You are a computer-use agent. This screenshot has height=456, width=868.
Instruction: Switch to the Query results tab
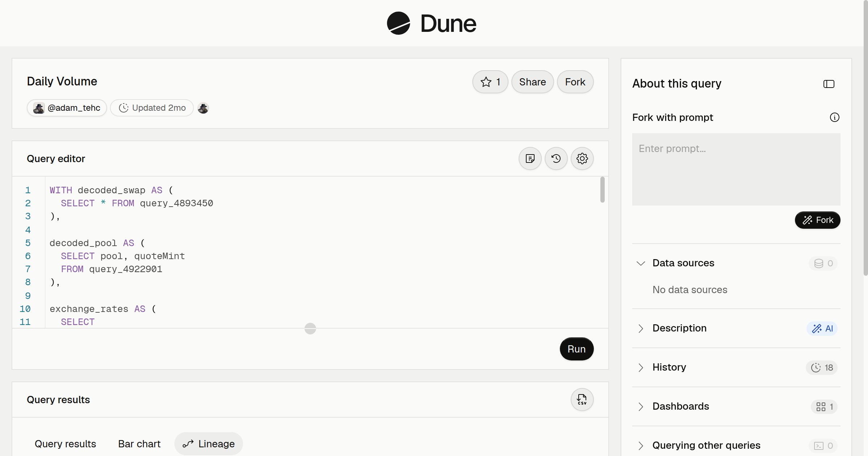[x=65, y=444]
